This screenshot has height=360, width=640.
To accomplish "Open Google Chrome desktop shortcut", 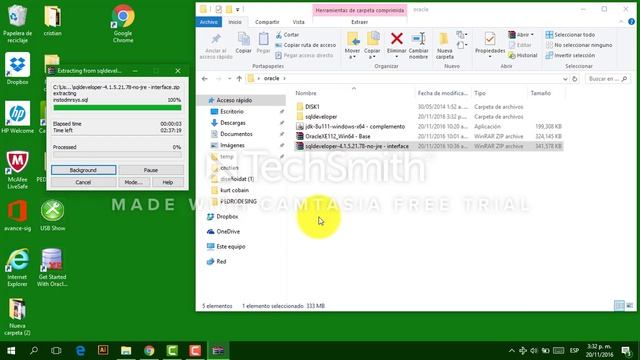I will coord(123,24).
